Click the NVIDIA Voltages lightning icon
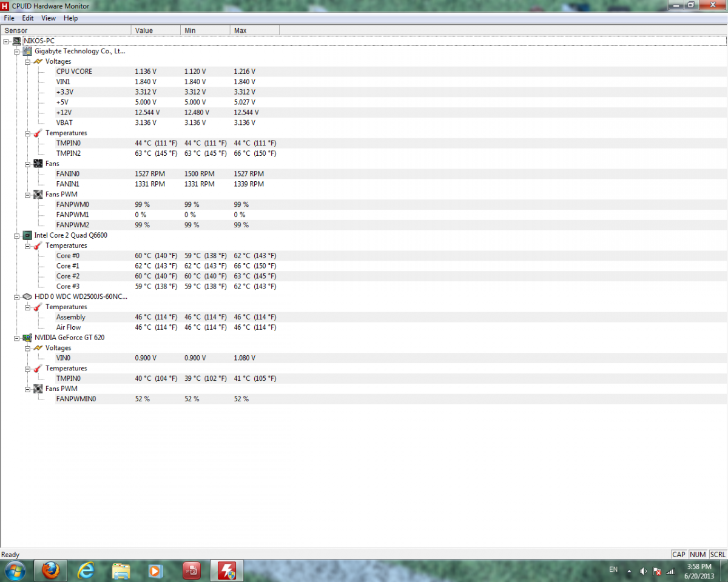 (x=38, y=348)
